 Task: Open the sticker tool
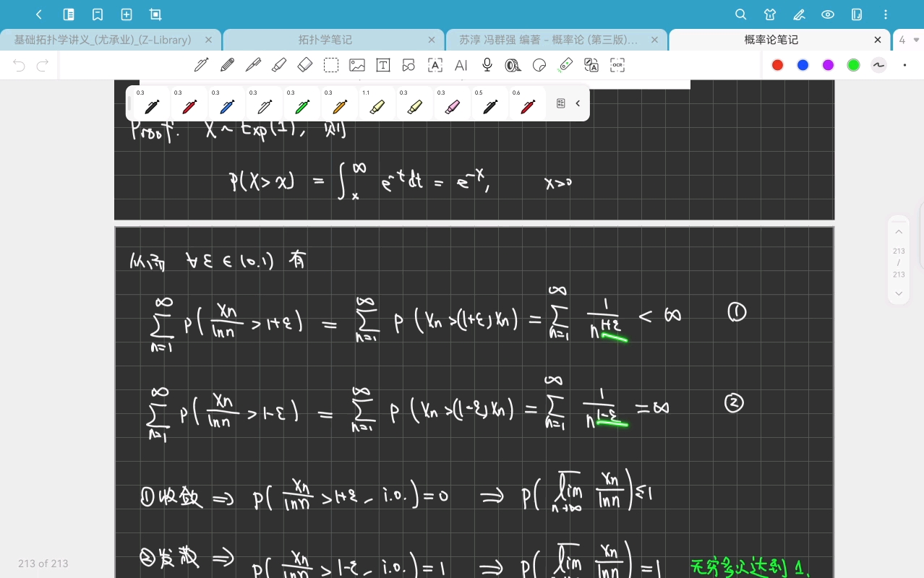point(539,65)
